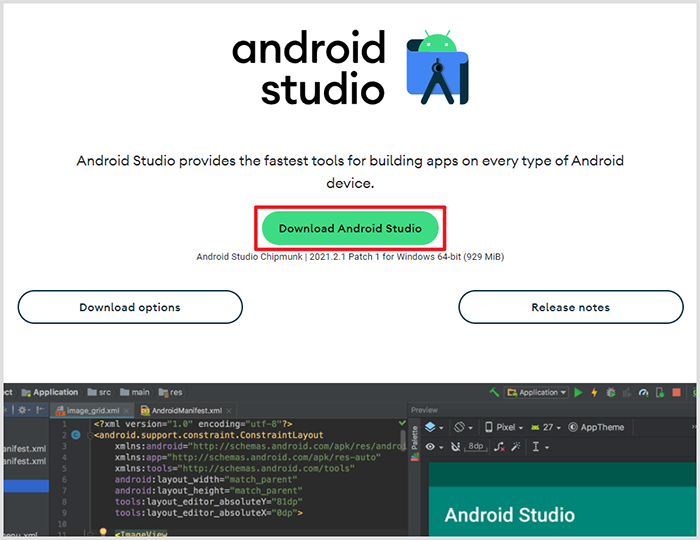700x540 pixels.
Task: Click the infer constraints magic wand
Action: click(x=516, y=447)
